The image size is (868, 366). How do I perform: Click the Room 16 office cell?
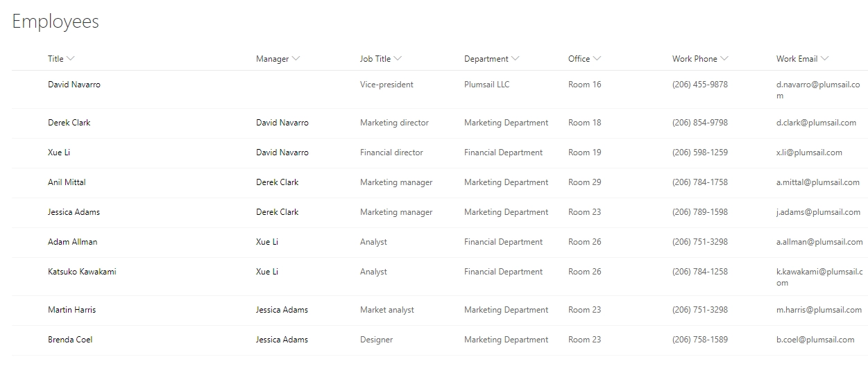coord(584,85)
